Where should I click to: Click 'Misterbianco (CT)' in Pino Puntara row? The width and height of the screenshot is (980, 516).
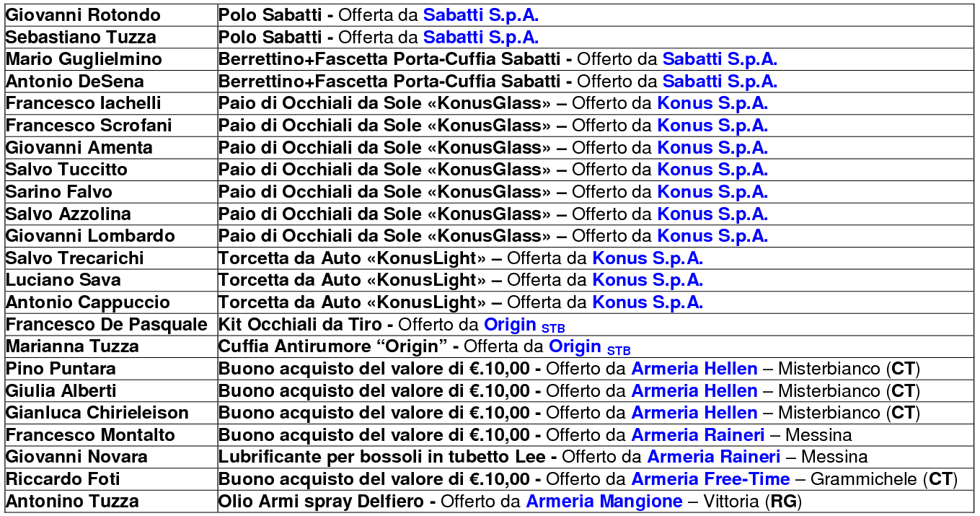point(849,369)
